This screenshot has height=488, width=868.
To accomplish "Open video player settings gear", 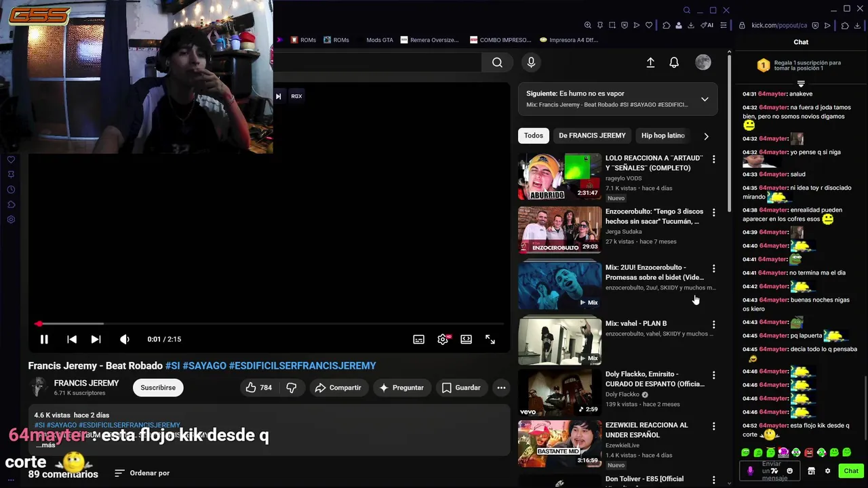I will (442, 339).
